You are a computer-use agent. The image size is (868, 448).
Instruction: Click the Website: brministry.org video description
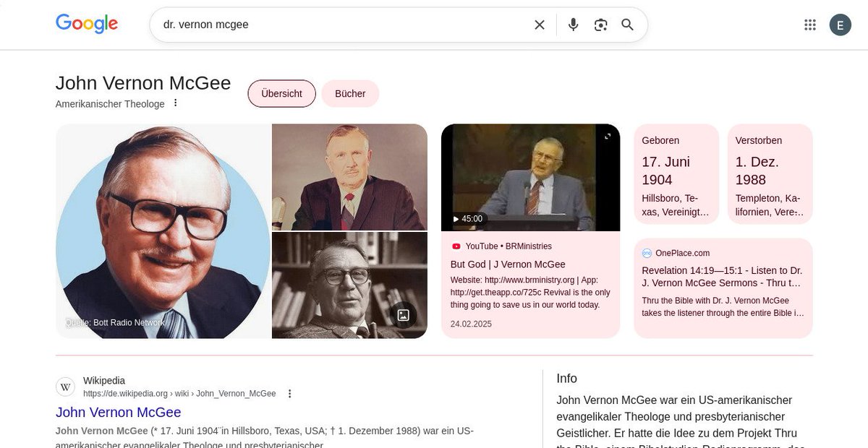[530, 293]
